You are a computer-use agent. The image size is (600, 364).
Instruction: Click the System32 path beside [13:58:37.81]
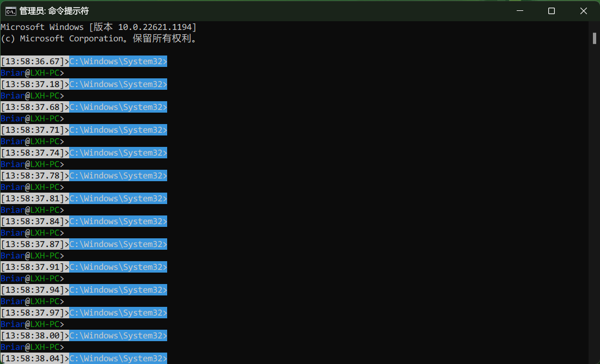pos(118,199)
